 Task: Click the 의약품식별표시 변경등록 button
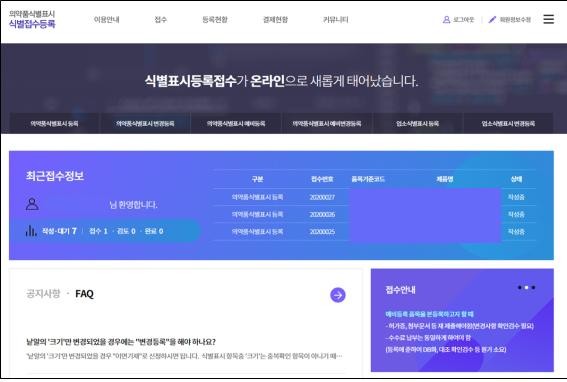tap(145, 123)
